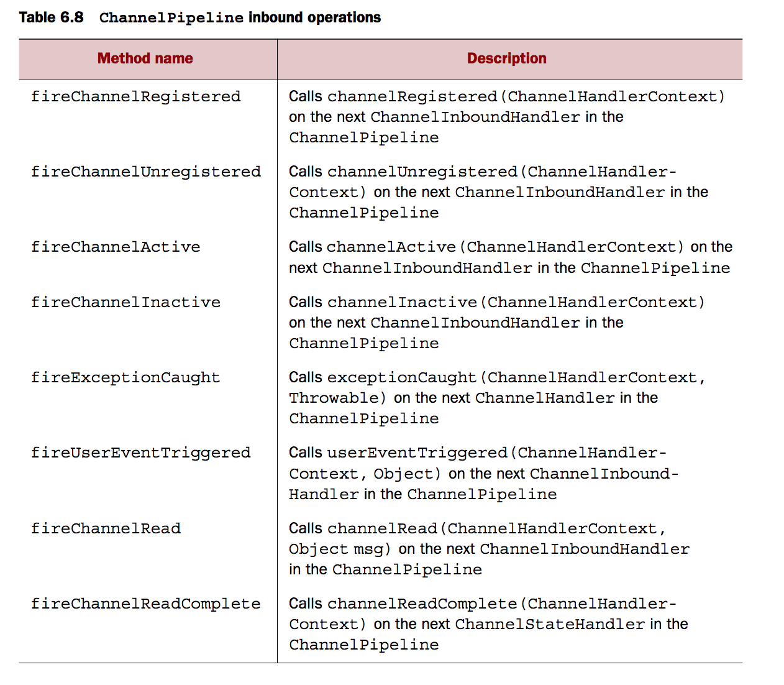Click the Description column header
This screenshot has height=685, width=784.
(x=506, y=58)
